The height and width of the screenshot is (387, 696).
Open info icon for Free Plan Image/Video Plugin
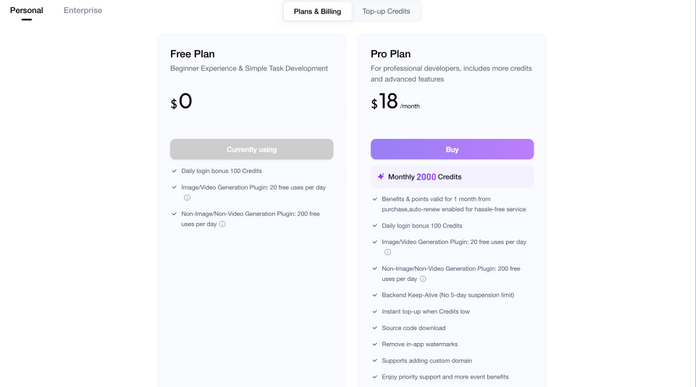(187, 197)
